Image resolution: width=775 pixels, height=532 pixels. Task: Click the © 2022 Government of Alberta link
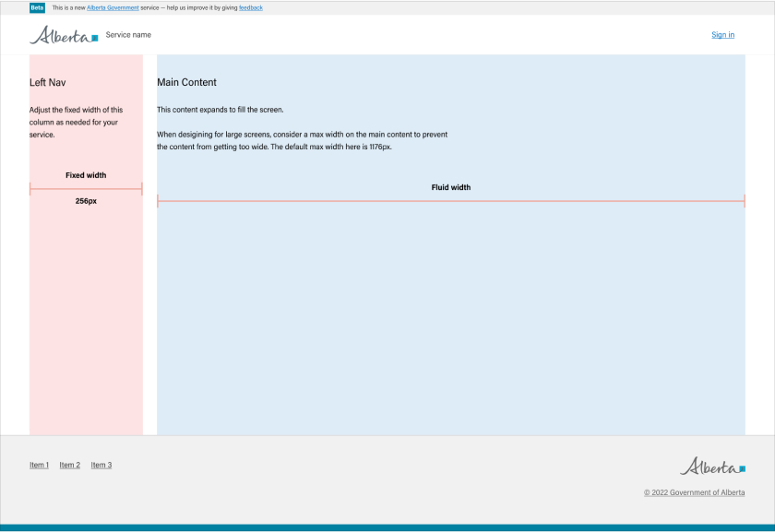[x=694, y=493]
